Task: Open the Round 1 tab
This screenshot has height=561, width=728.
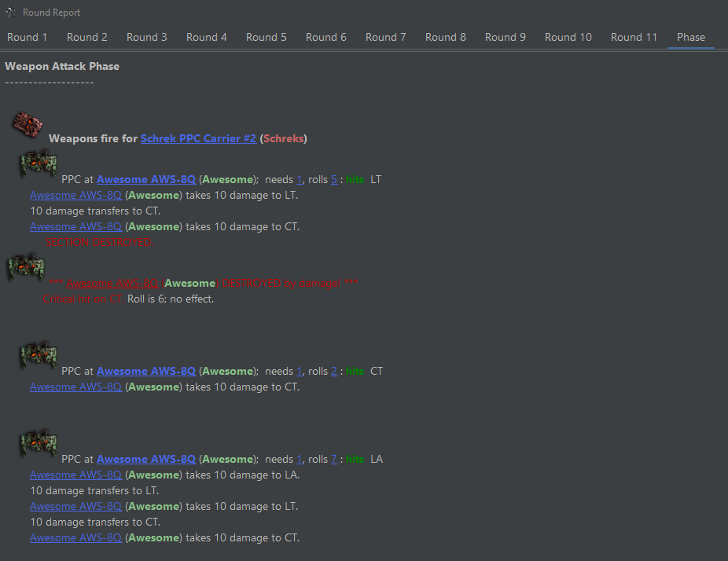Action: click(27, 37)
